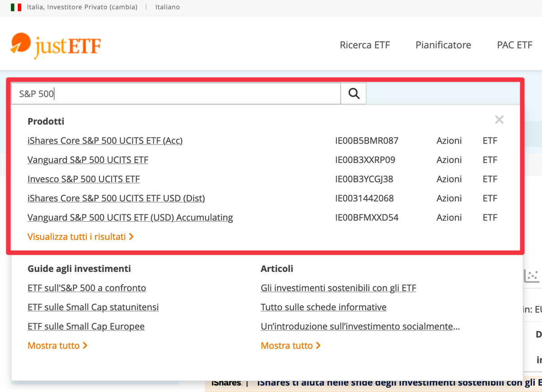The width and height of the screenshot is (542, 392).
Task: Open iShares Core S&P 500 USD (Dist)
Action: pos(116,198)
